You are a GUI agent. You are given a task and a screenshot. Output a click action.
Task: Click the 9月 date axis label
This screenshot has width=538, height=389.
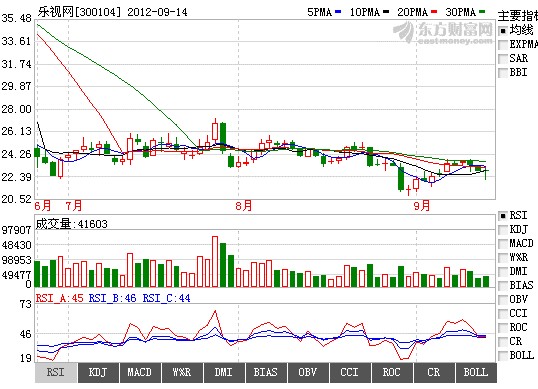click(422, 206)
